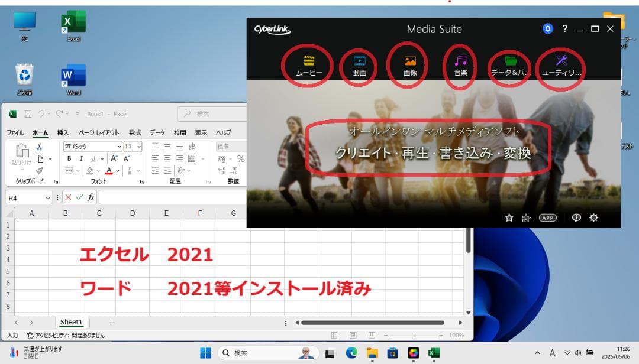Switch to the 数式 ribbon tab
The height and width of the screenshot is (364, 639).
pyautogui.click(x=135, y=133)
